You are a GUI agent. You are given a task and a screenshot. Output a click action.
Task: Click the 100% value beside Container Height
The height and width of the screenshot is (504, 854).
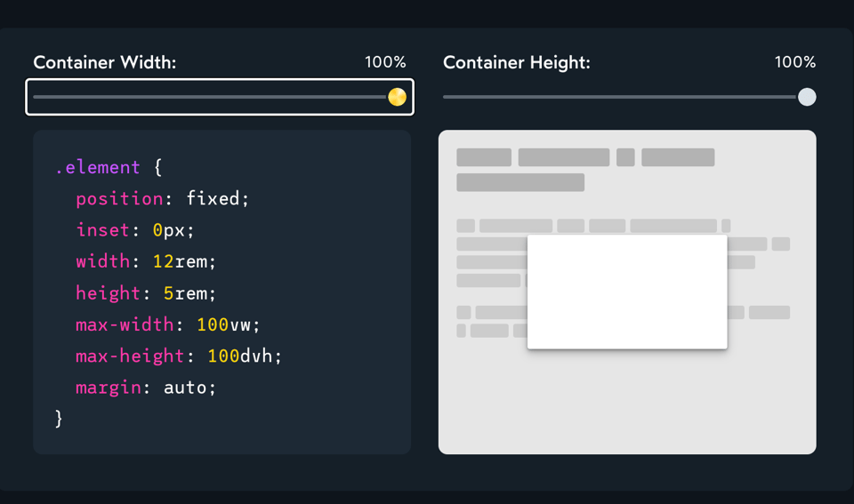[794, 62]
